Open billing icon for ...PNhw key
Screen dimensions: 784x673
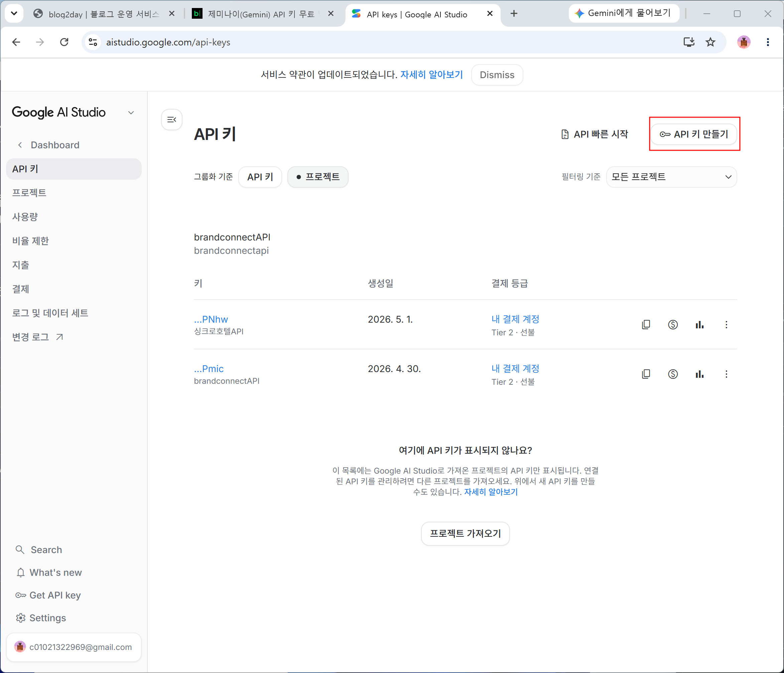tap(673, 324)
